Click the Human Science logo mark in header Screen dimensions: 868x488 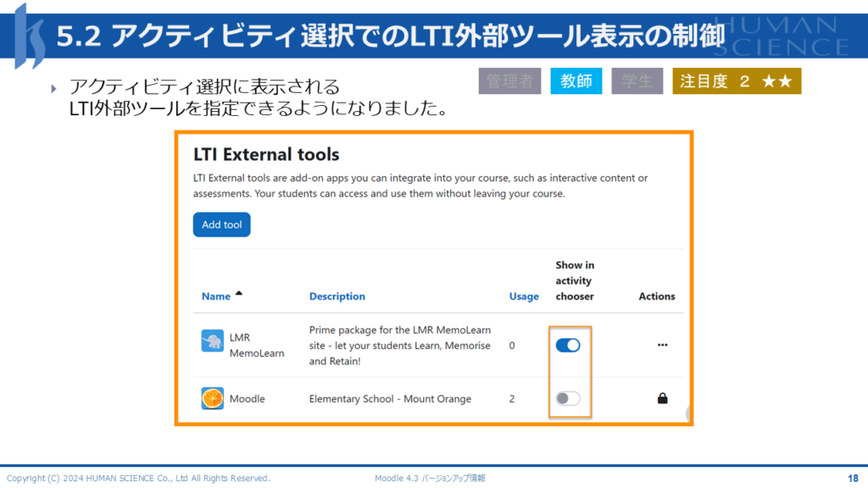point(30,36)
